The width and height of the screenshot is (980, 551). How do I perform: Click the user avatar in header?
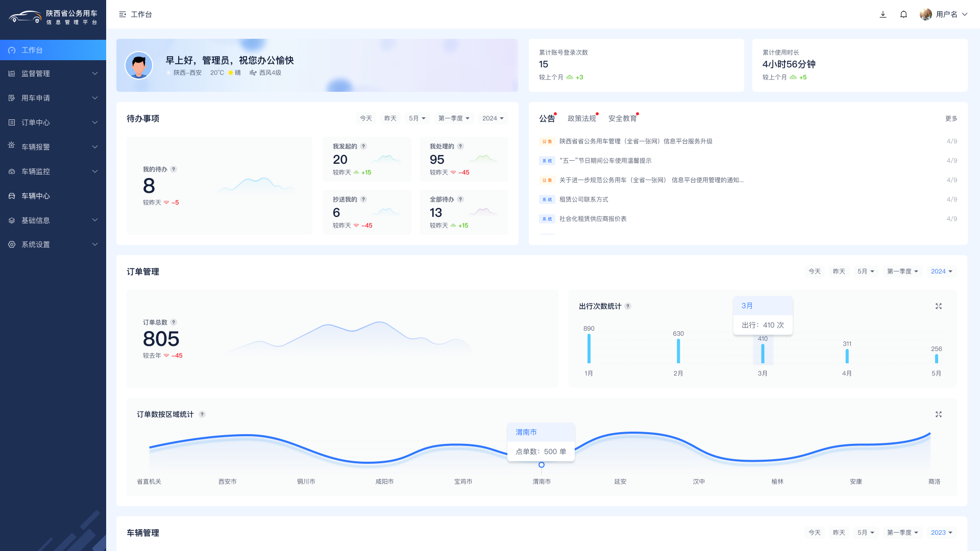click(x=925, y=14)
